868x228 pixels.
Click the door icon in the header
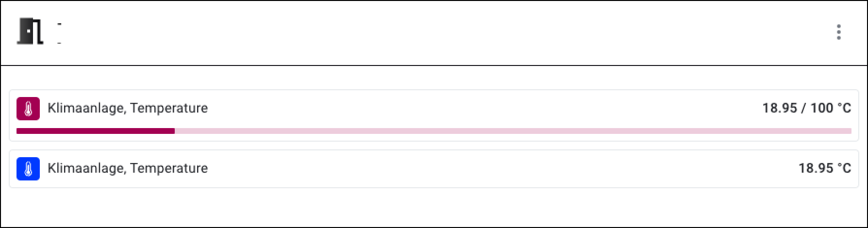[x=30, y=32]
